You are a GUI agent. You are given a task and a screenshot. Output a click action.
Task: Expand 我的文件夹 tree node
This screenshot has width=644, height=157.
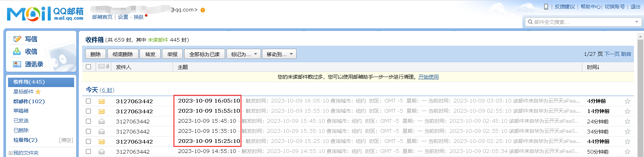[10, 153]
